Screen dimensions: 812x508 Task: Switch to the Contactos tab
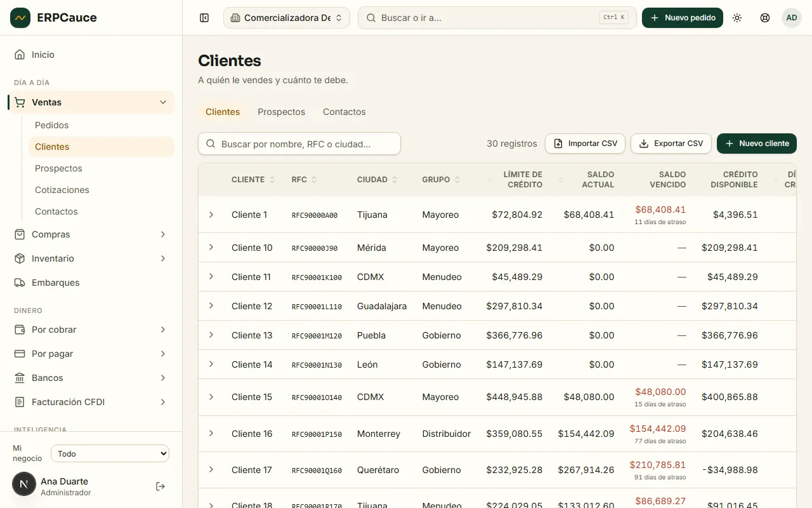point(344,112)
